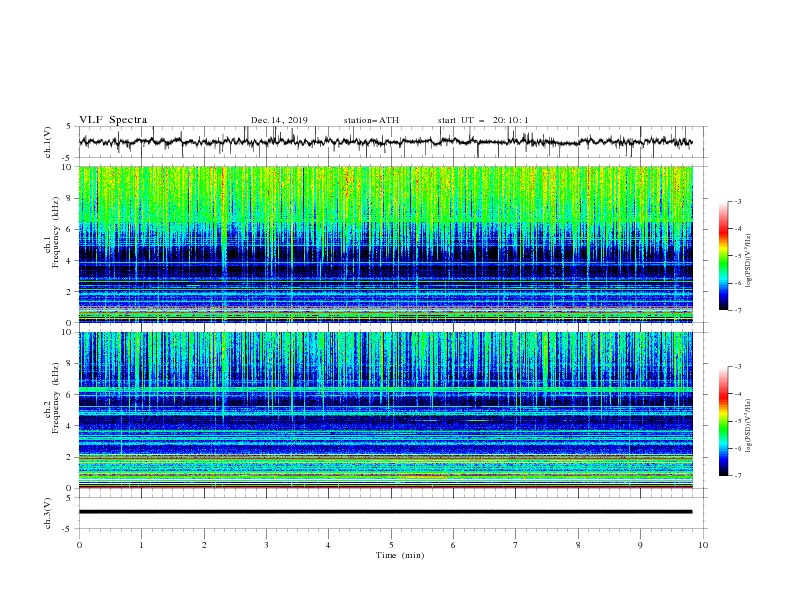This screenshot has height=612, width=792.
Task: Click the "Time (min)" axis title
Action: [x=400, y=555]
